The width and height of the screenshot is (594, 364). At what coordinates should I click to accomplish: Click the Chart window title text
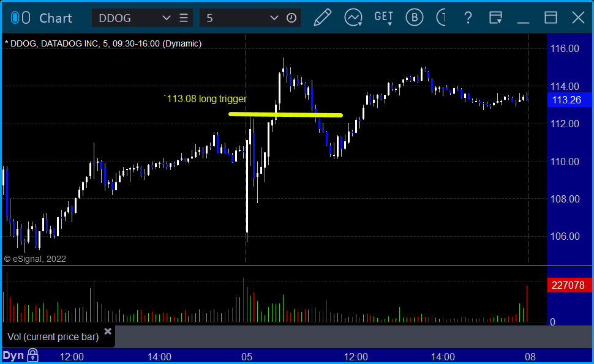[56, 18]
